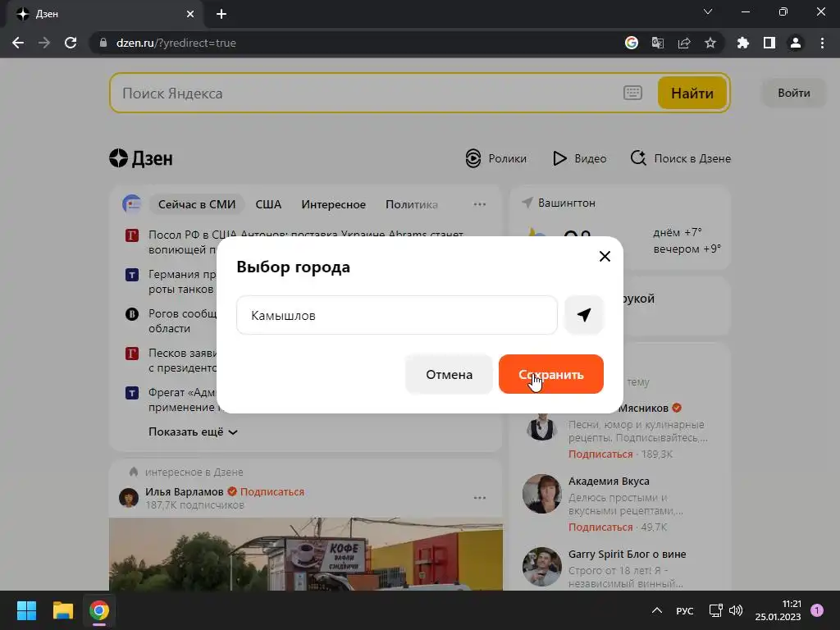
Task: Toggle the browser side panel icon
Action: 769,43
